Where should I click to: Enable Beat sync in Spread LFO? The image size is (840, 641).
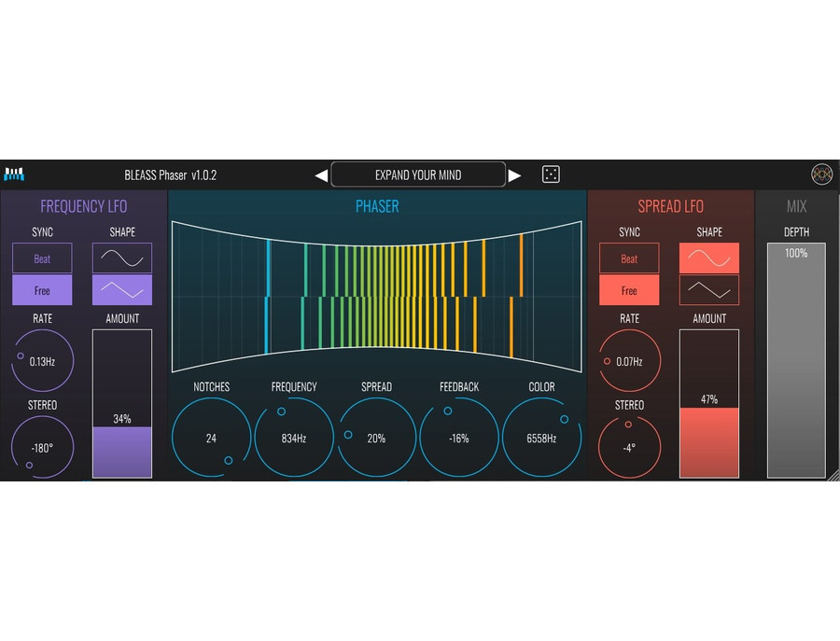pyautogui.click(x=629, y=258)
